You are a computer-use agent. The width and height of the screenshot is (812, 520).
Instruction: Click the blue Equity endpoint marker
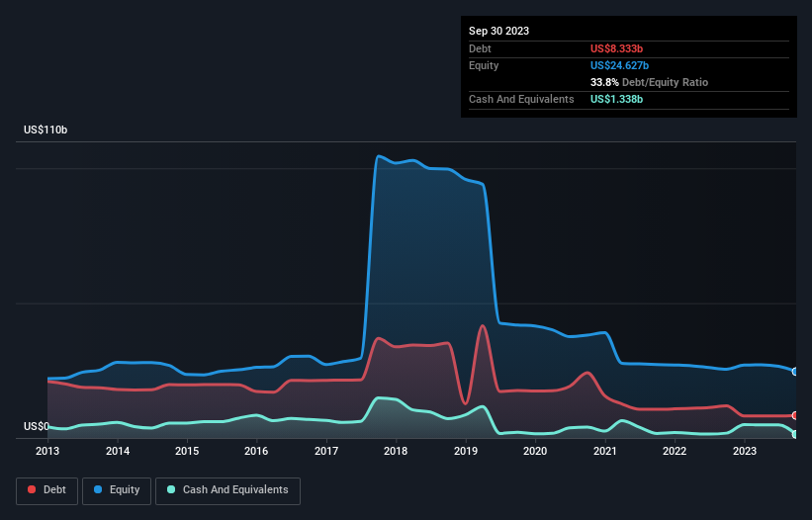click(795, 372)
